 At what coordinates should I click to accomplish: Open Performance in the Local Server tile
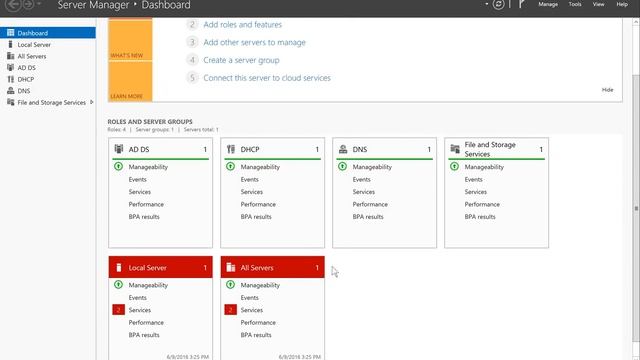[x=146, y=322]
